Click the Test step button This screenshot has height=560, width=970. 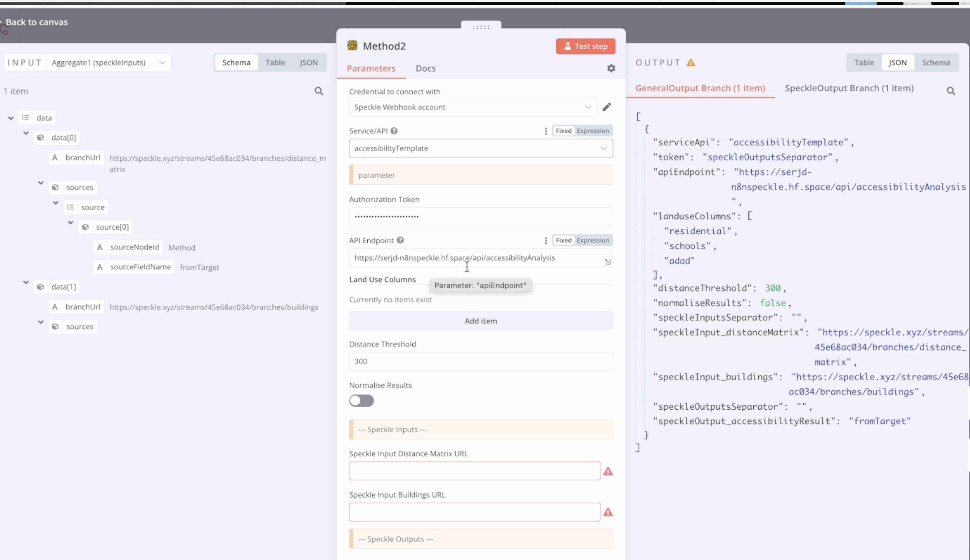tap(585, 46)
